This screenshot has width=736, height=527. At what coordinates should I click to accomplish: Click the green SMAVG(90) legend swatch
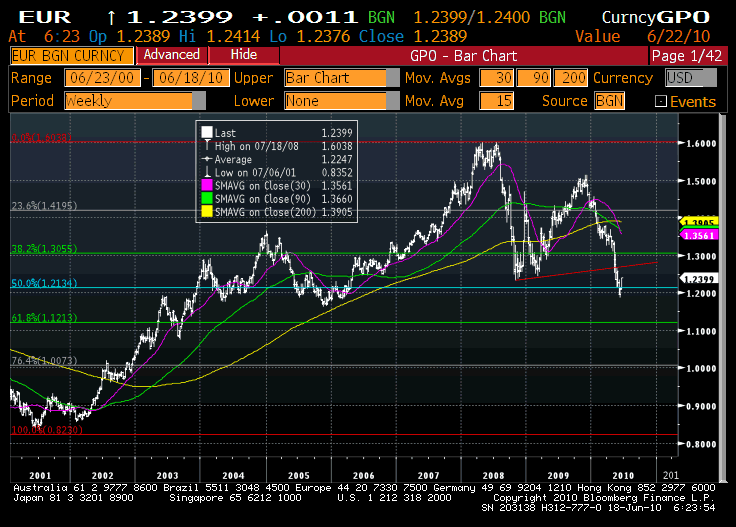(x=207, y=199)
